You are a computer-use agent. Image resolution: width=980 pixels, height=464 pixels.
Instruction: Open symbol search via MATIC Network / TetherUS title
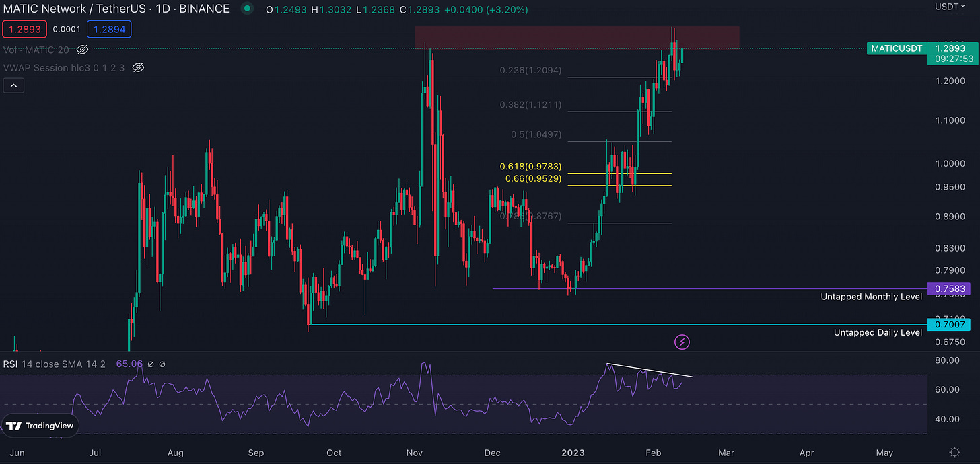pyautogui.click(x=116, y=9)
